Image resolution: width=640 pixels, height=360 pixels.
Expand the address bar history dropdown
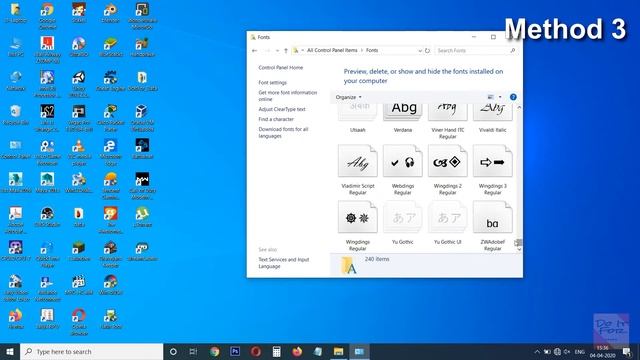click(x=420, y=51)
